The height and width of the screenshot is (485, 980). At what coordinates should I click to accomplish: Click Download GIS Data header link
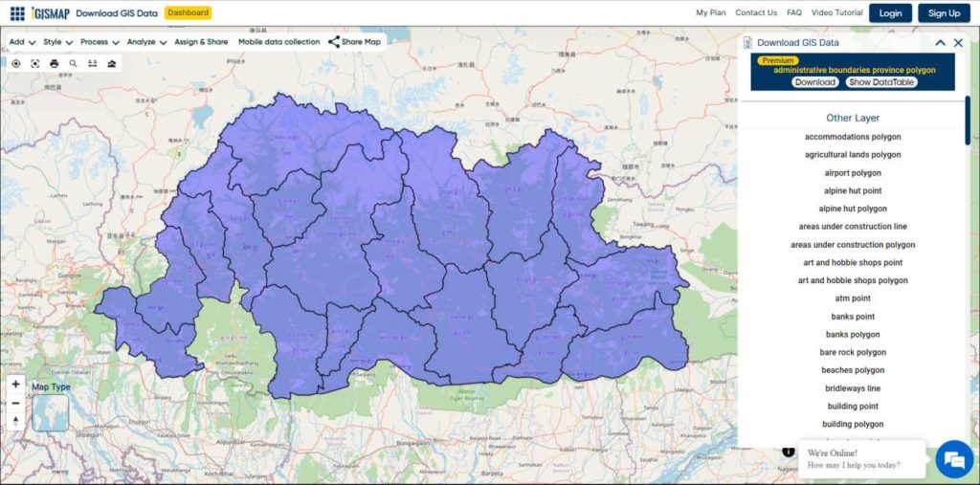116,13
